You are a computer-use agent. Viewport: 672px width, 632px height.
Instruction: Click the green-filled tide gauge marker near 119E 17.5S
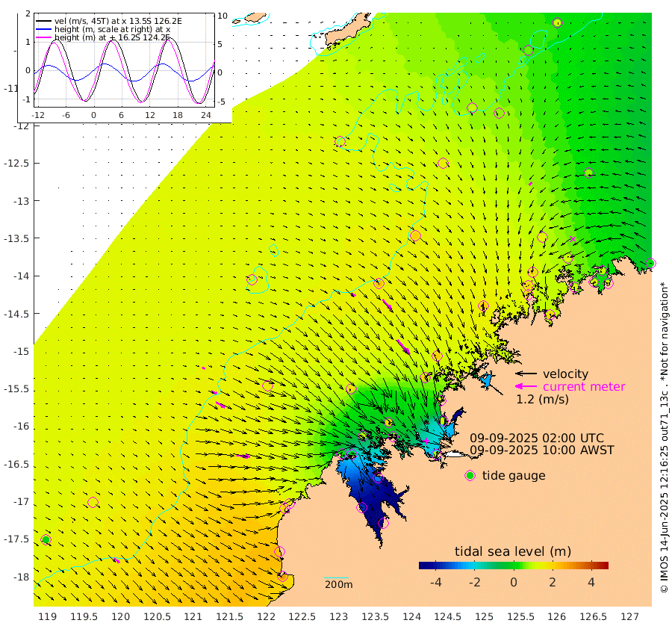click(46, 539)
